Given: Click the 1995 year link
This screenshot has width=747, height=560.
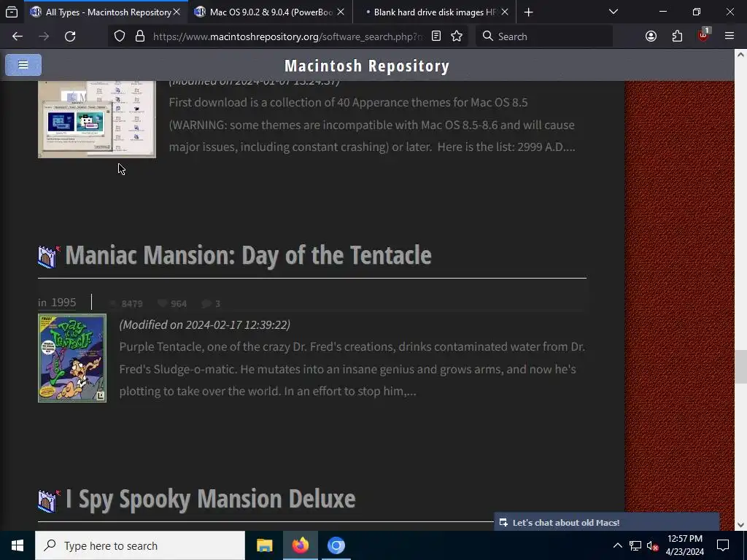Looking at the screenshot, I should click(x=63, y=303).
